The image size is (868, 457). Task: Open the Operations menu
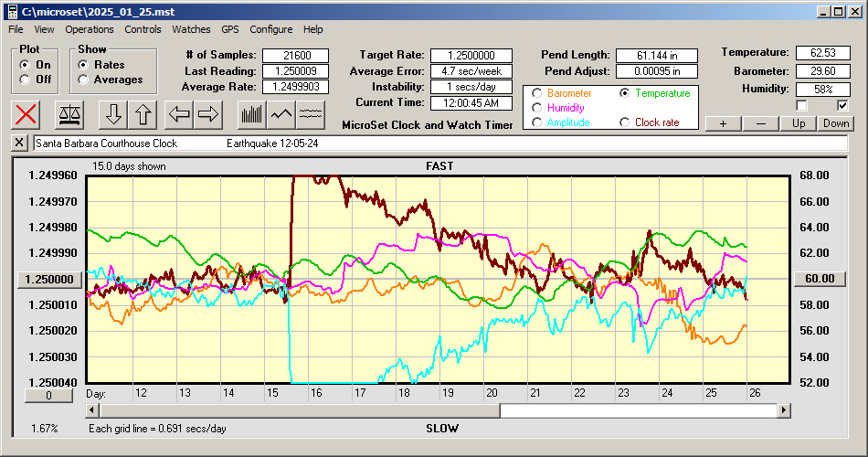point(90,29)
